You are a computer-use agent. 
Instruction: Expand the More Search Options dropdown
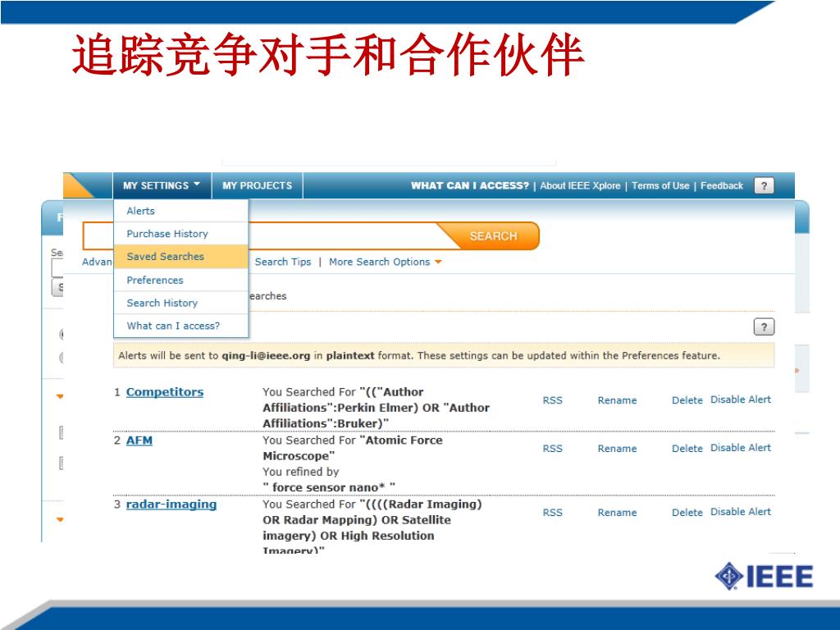click(x=385, y=262)
